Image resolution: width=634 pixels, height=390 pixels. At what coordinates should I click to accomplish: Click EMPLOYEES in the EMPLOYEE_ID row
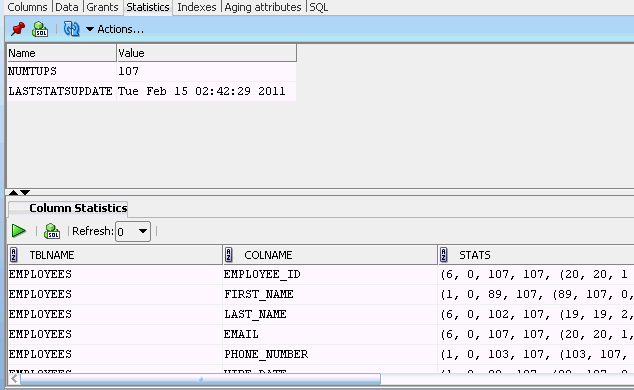tap(115, 274)
